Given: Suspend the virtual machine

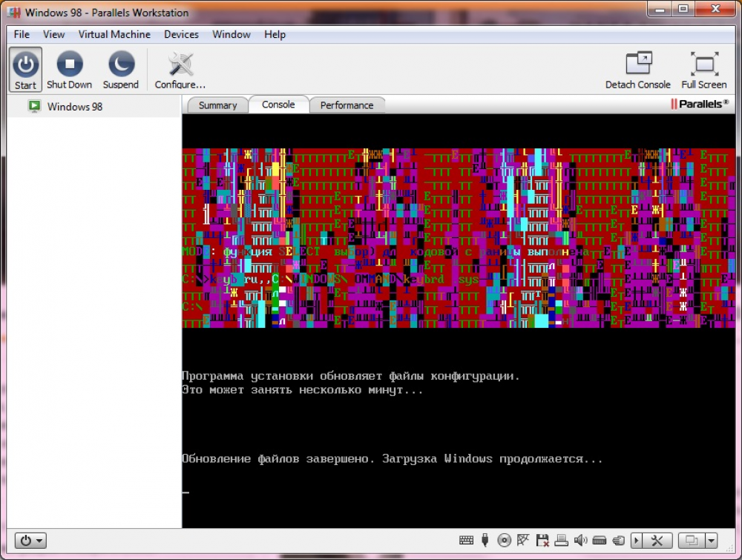Looking at the screenshot, I should coord(121,70).
